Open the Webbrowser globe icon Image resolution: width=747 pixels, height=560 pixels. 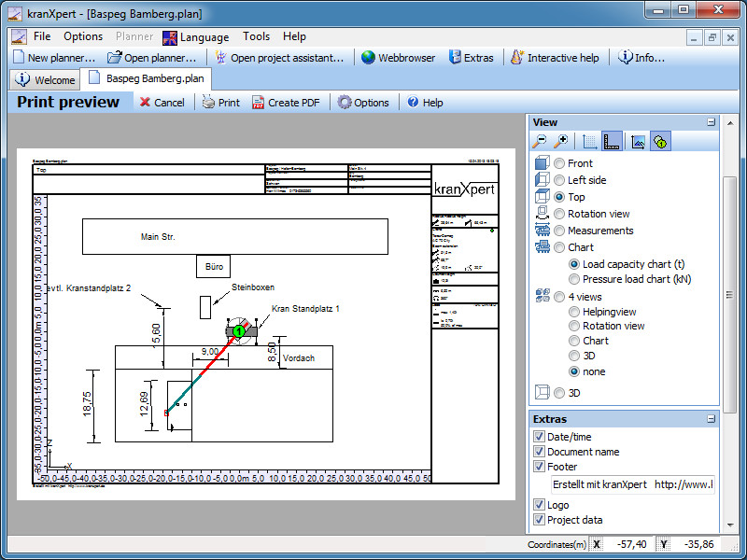click(369, 58)
